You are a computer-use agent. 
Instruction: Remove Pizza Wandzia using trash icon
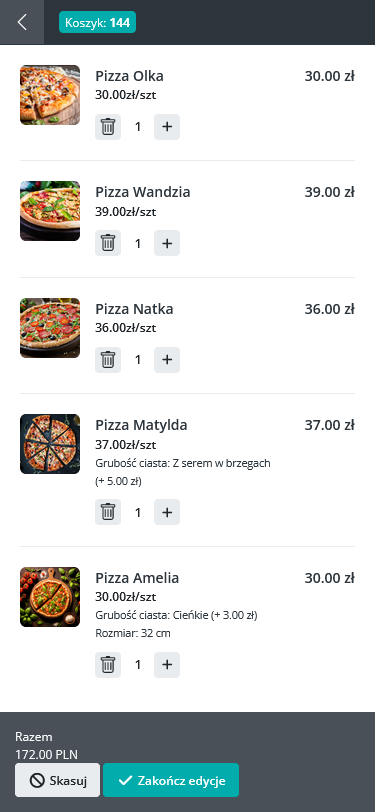click(x=108, y=243)
